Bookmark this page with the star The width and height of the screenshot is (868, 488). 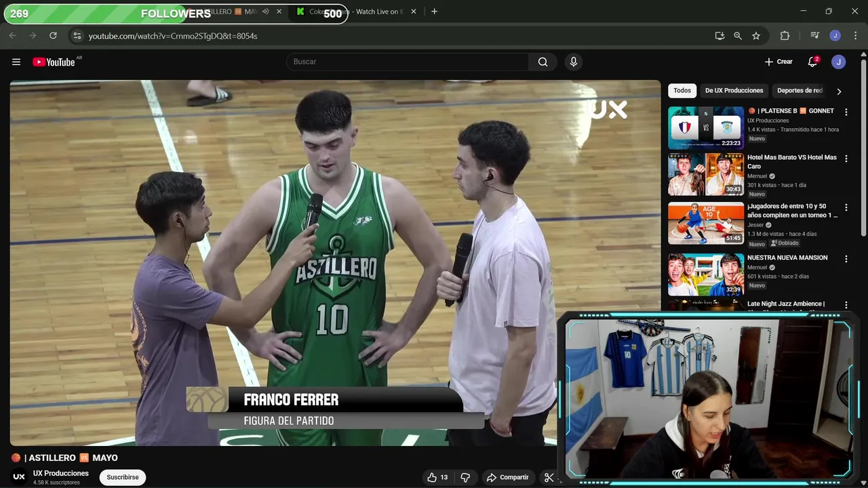[x=756, y=36]
